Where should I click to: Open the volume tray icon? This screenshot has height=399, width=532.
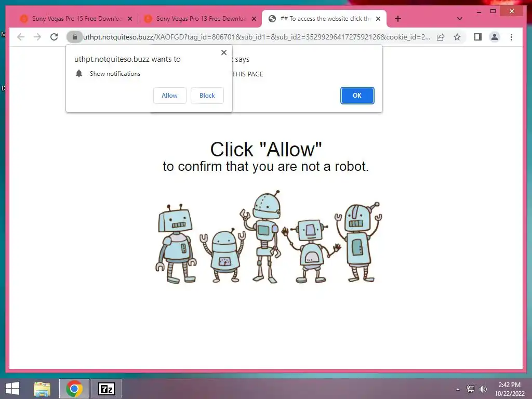483,389
